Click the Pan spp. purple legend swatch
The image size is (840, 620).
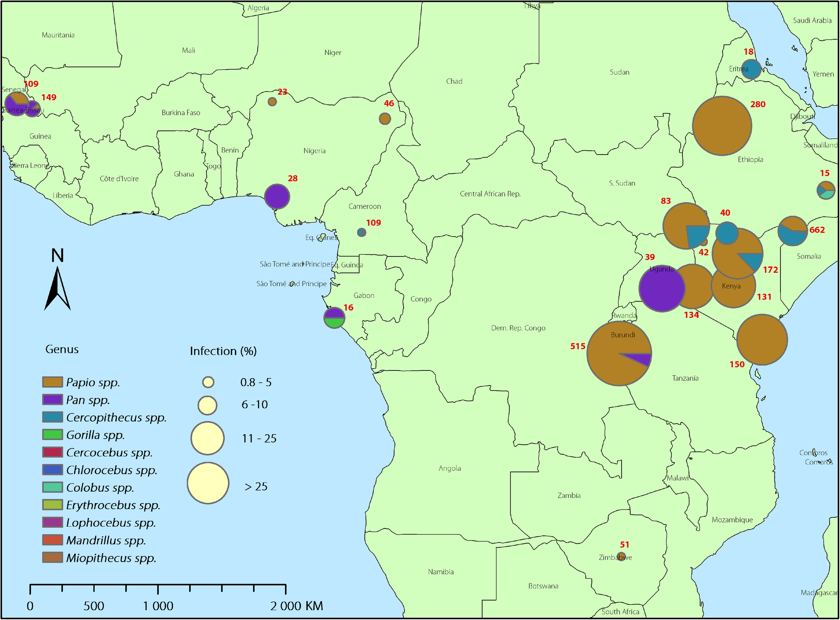click(52, 399)
